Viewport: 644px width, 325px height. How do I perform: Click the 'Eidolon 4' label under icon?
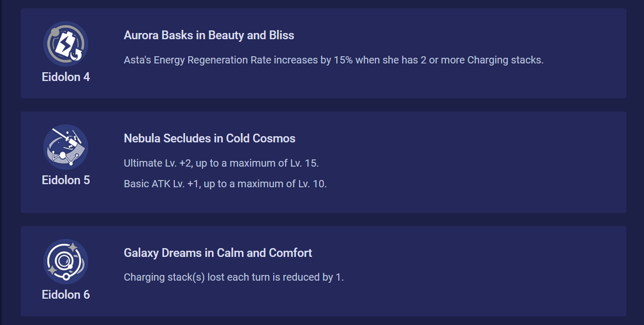pos(66,77)
